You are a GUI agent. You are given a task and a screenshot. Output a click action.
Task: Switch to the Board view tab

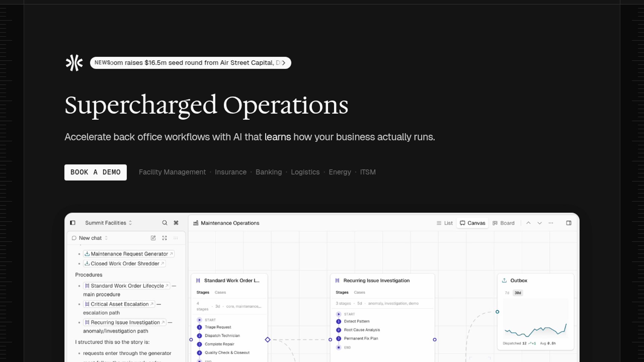point(503,223)
